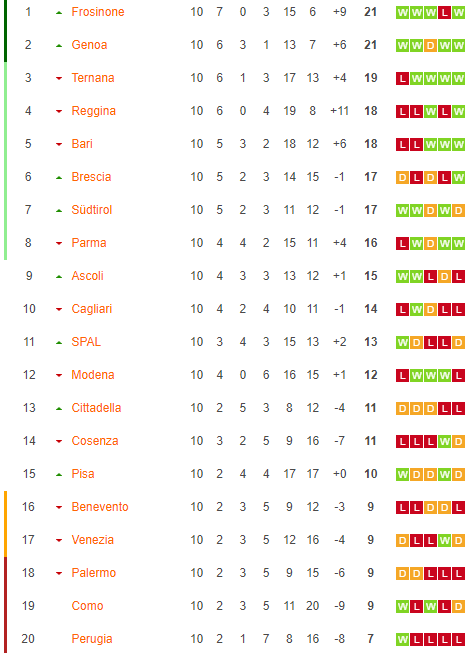Click Frosinone's green up-arrow position indicator

[x=59, y=13]
